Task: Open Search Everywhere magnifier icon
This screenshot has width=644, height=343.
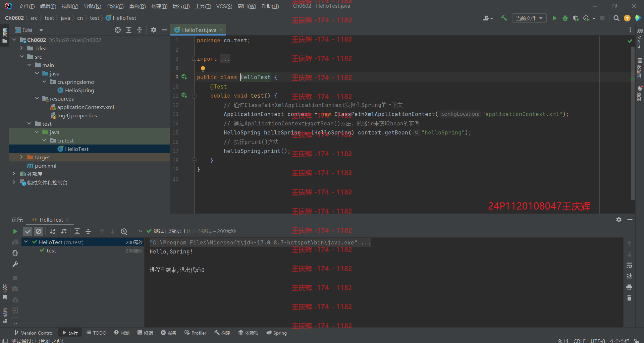Action: click(616, 18)
